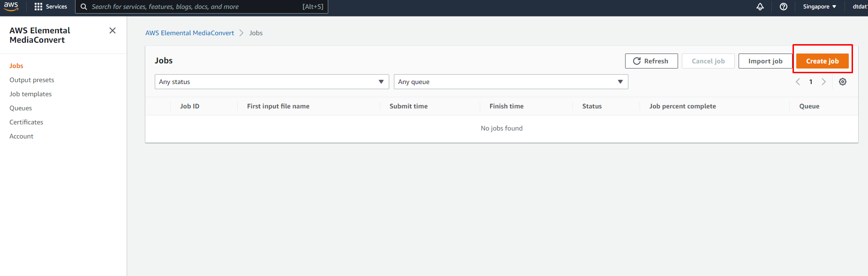This screenshot has height=276, width=868.
Task: Refresh the jobs list
Action: (x=651, y=61)
